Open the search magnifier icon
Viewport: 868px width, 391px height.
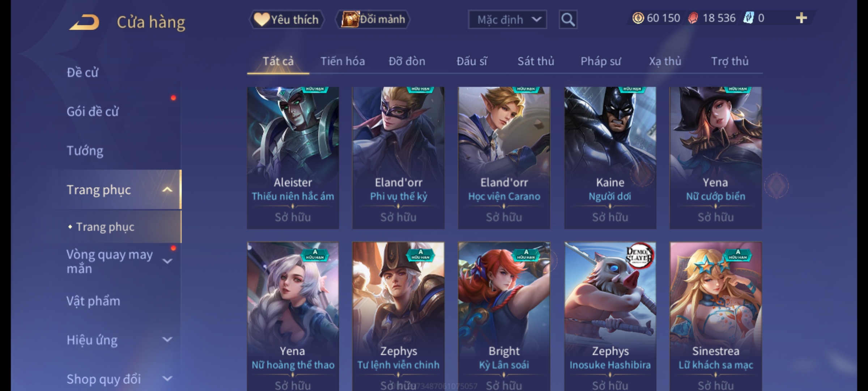click(568, 20)
